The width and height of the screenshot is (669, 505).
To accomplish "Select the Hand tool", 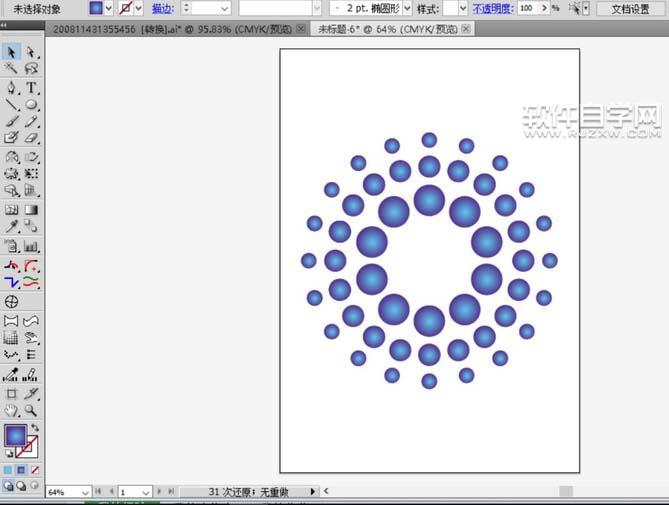I will point(11,410).
